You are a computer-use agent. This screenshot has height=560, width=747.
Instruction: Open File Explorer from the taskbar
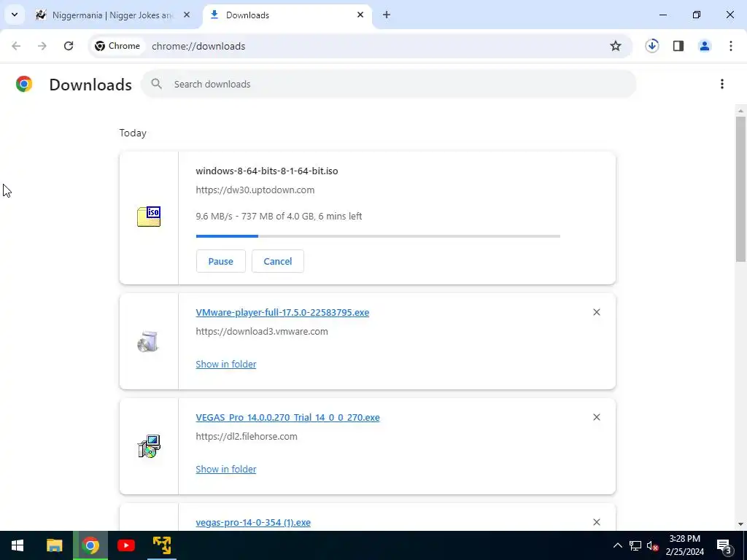pos(54,545)
